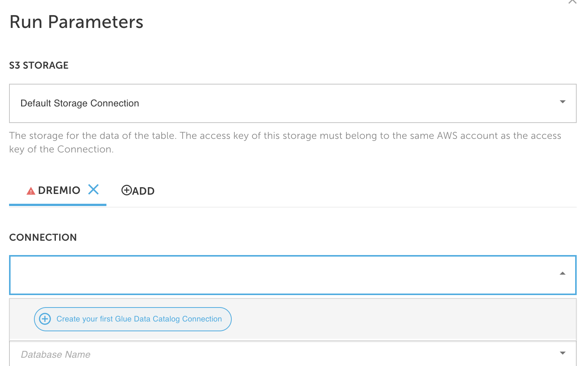
Task: Collapse the Connection dropdown using up arrow
Action: (x=562, y=274)
